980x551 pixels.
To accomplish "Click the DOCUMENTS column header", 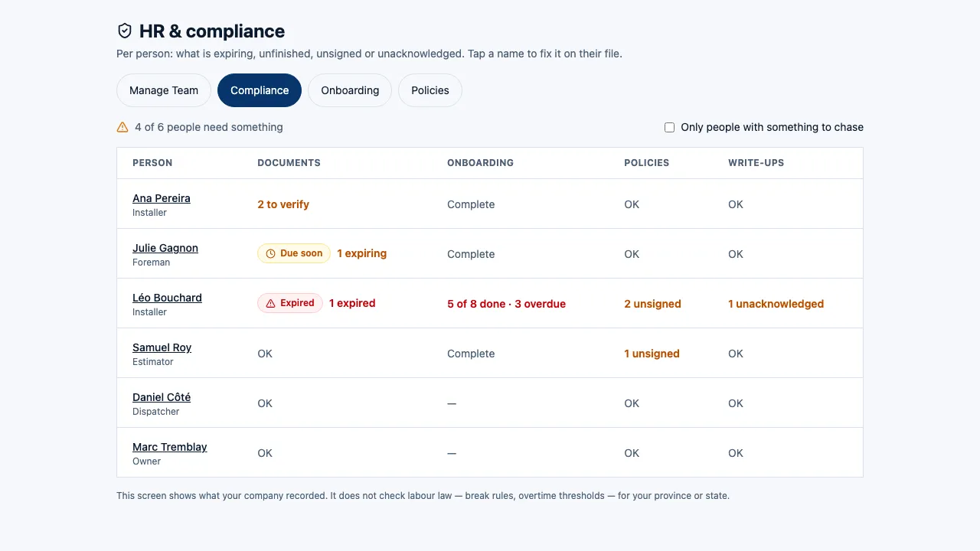I will 289,163.
